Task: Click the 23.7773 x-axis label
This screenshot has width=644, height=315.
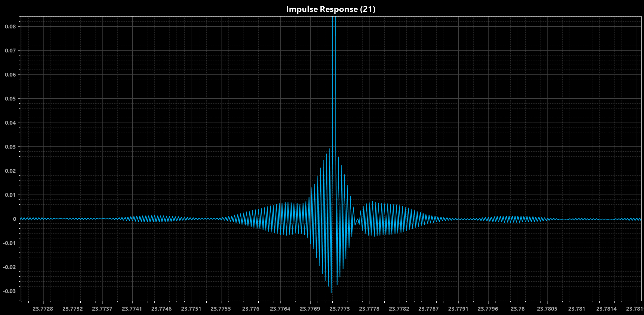Action: [339, 309]
